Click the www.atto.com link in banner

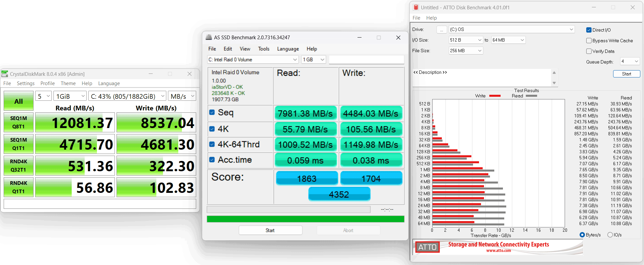tap(499, 251)
